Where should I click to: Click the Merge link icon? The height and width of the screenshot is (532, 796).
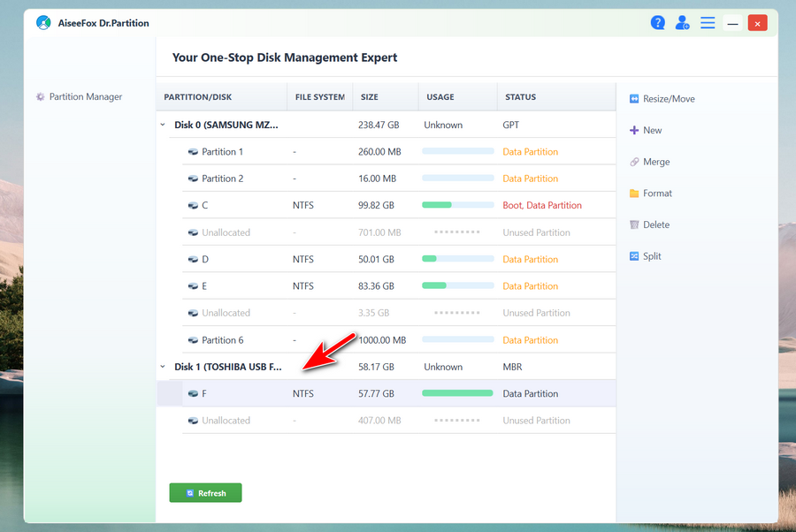coord(634,162)
